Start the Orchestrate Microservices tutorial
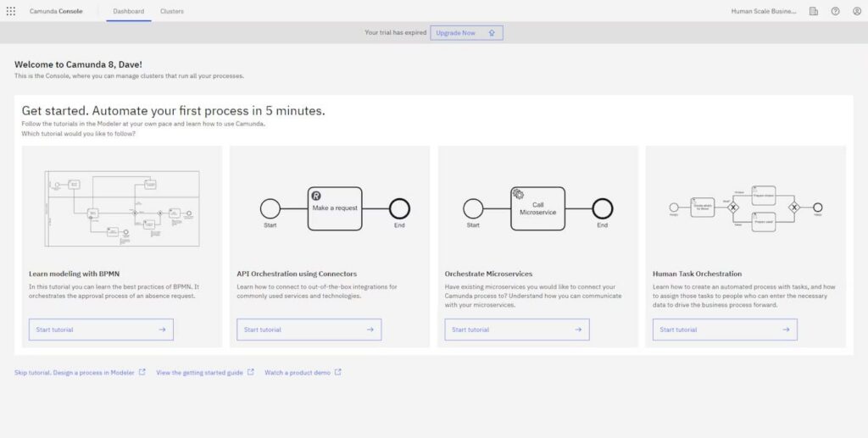The width and height of the screenshot is (868, 438). tap(517, 330)
